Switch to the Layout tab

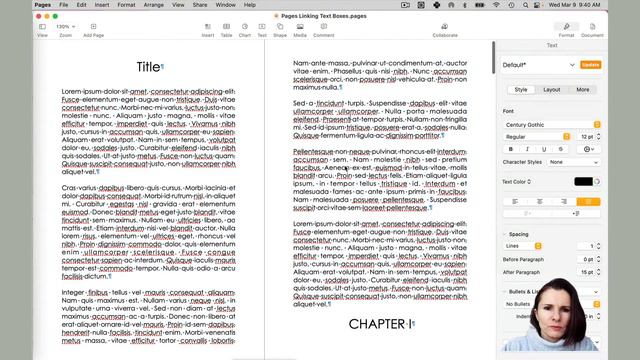point(551,90)
